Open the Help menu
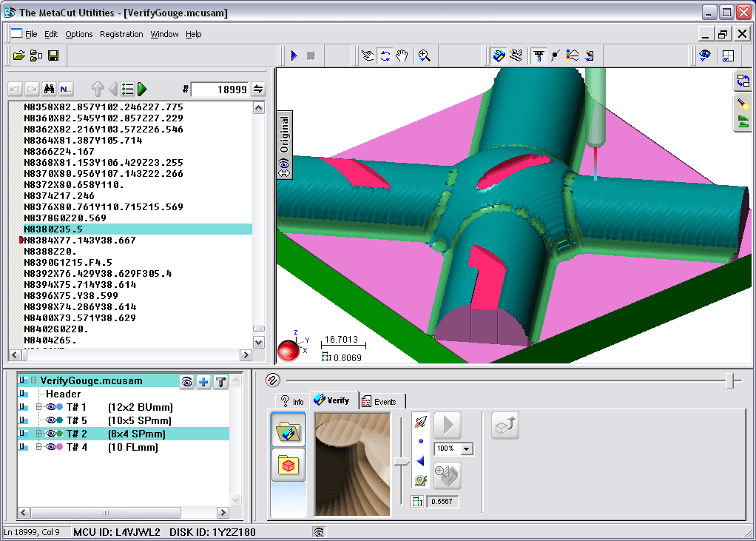756x541 pixels. click(193, 34)
